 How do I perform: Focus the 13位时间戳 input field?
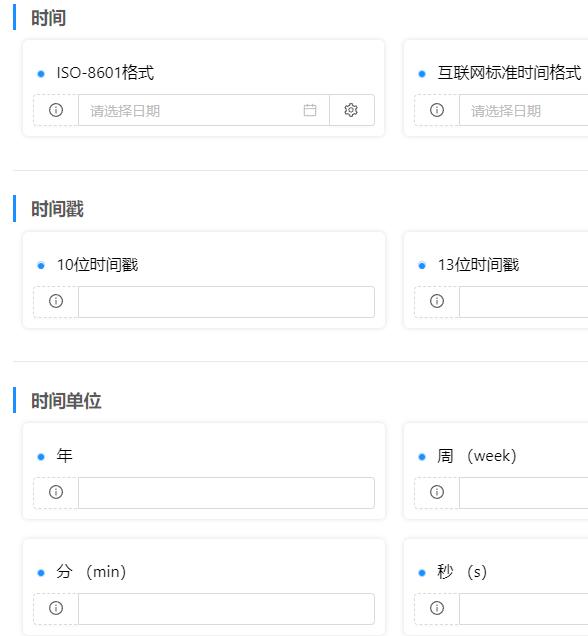524,302
